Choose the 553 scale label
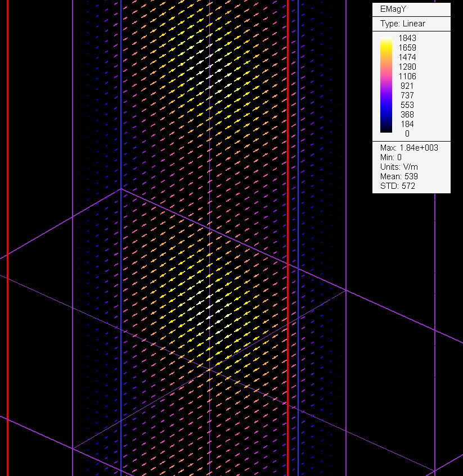The image size is (463, 476). (407, 105)
